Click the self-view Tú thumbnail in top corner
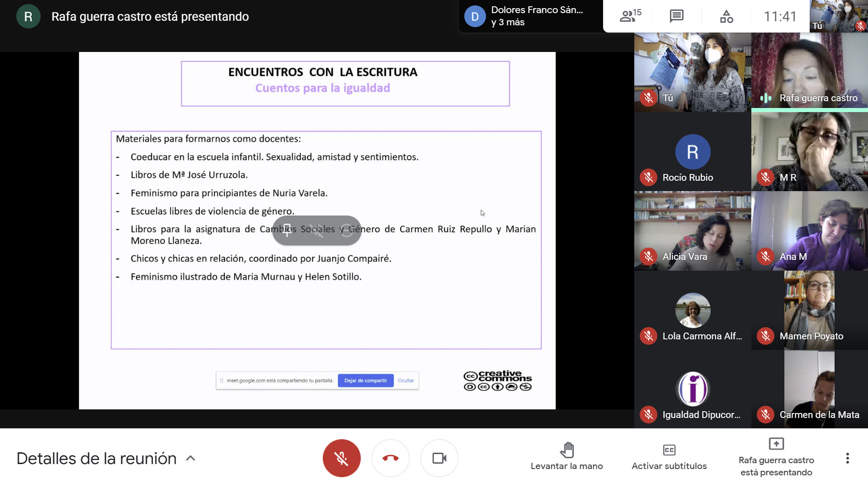The height and width of the screenshot is (488, 868). (x=839, y=16)
